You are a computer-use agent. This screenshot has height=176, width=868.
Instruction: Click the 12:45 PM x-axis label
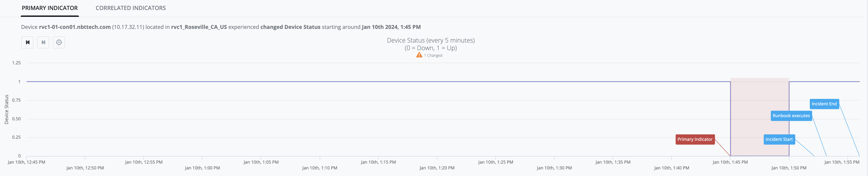coord(26,162)
